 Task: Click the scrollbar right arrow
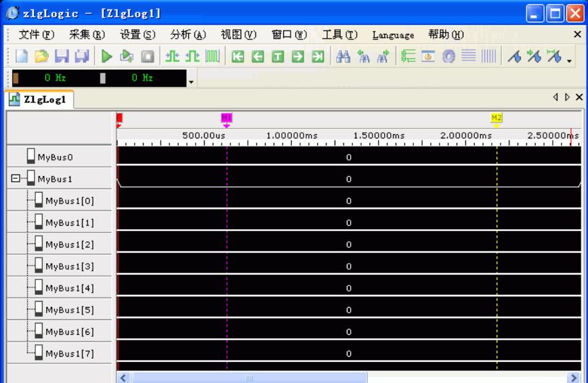click(x=574, y=378)
